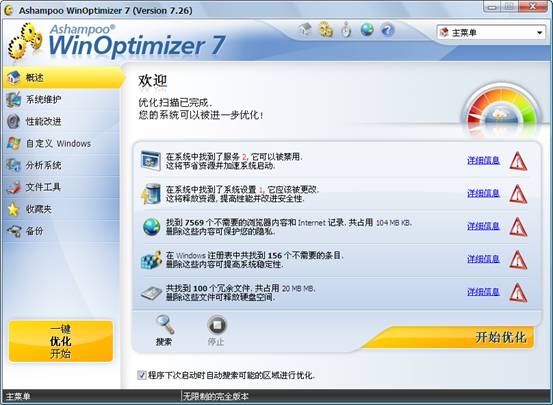Open 详细信息 link for browser records
The height and width of the screenshot is (405, 553).
tap(484, 226)
